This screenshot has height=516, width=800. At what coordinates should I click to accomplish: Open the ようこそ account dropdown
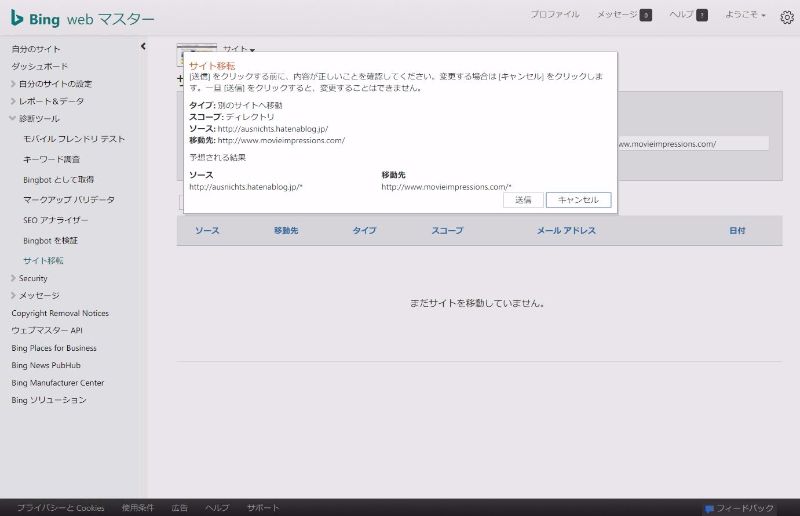click(x=745, y=15)
